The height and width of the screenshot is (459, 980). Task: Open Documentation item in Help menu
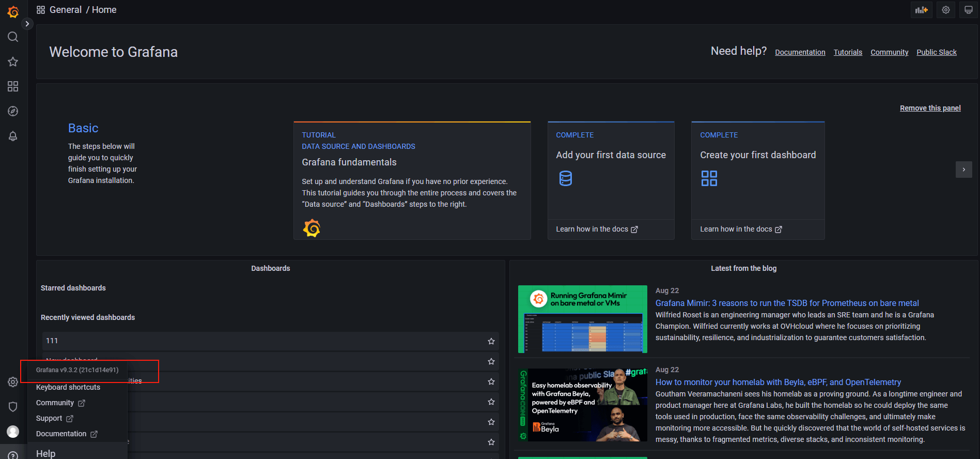tap(67, 434)
